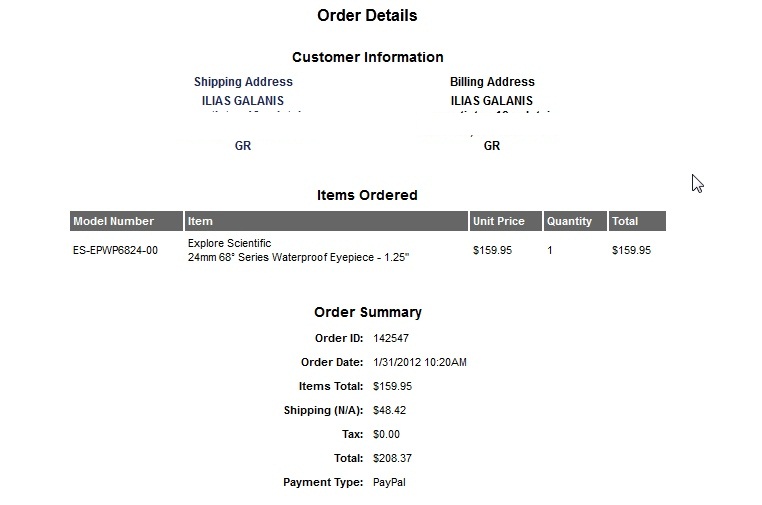This screenshot has width=762, height=505.
Task: Click ILIAS GALANIS under Shipping Address
Action: (x=242, y=101)
